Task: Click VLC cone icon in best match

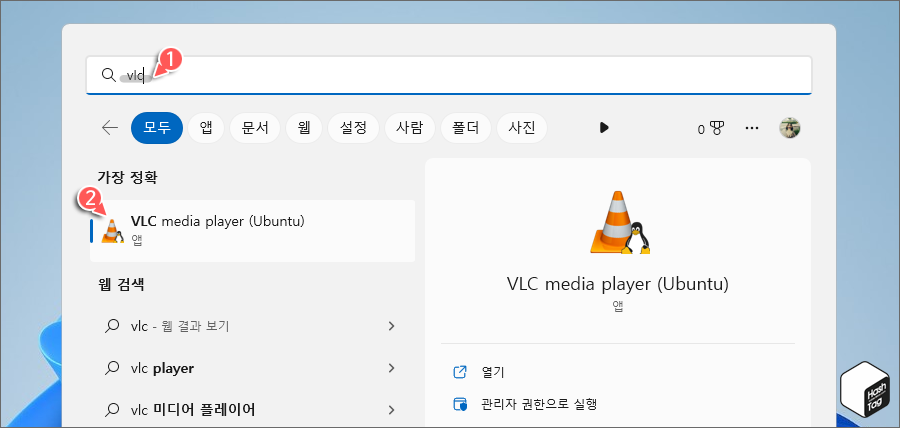Action: (x=112, y=231)
